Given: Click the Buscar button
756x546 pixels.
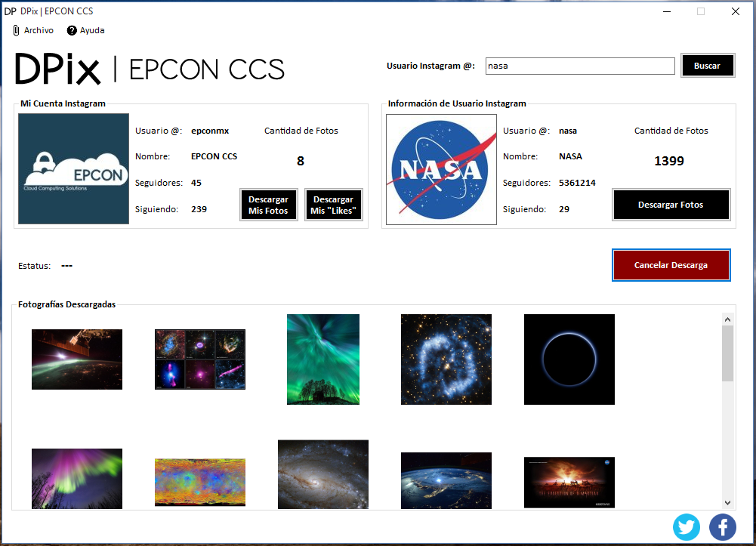Looking at the screenshot, I should [708, 66].
